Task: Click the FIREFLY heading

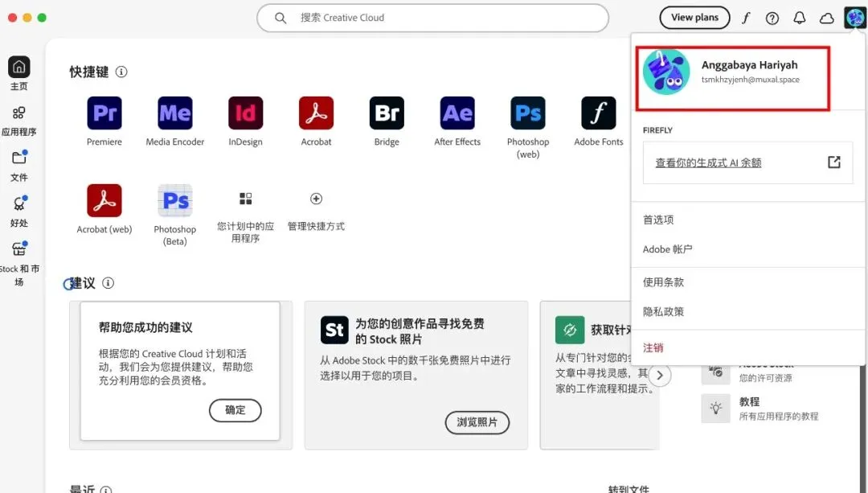Action: tap(657, 130)
